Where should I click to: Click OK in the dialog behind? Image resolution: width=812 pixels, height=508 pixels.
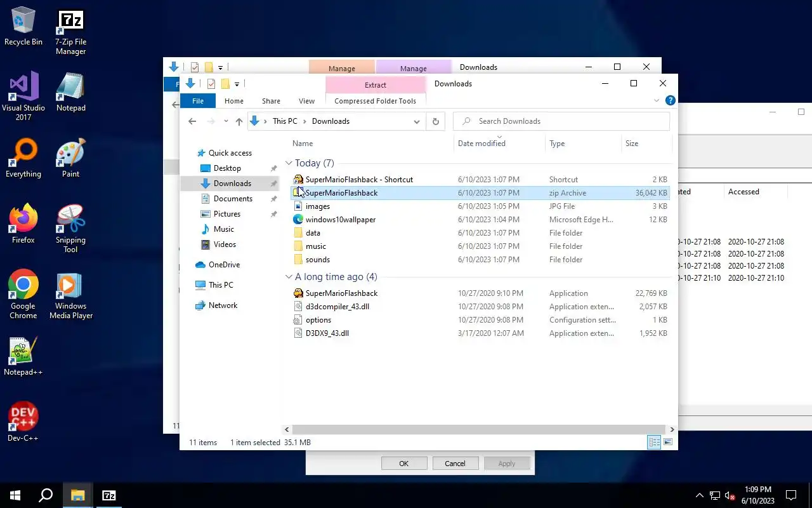(403, 464)
